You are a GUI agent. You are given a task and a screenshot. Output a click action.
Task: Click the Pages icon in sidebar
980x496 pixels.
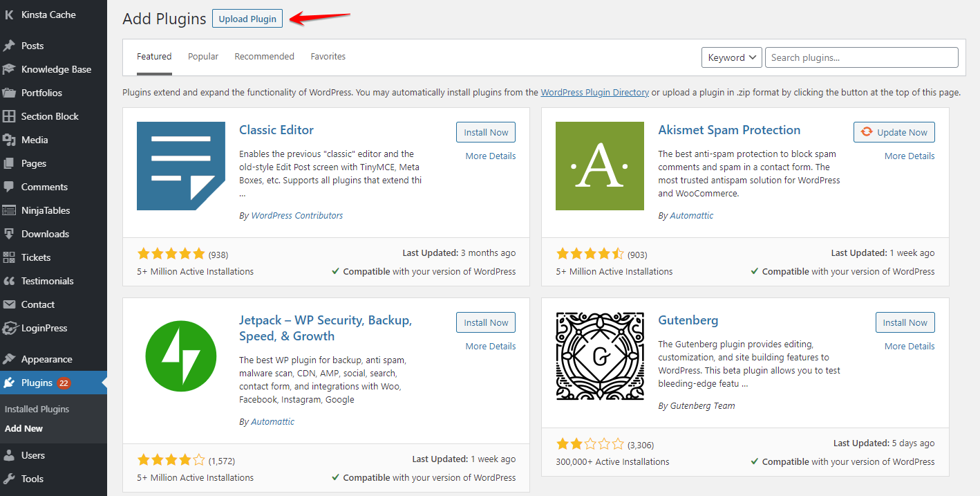(9, 163)
